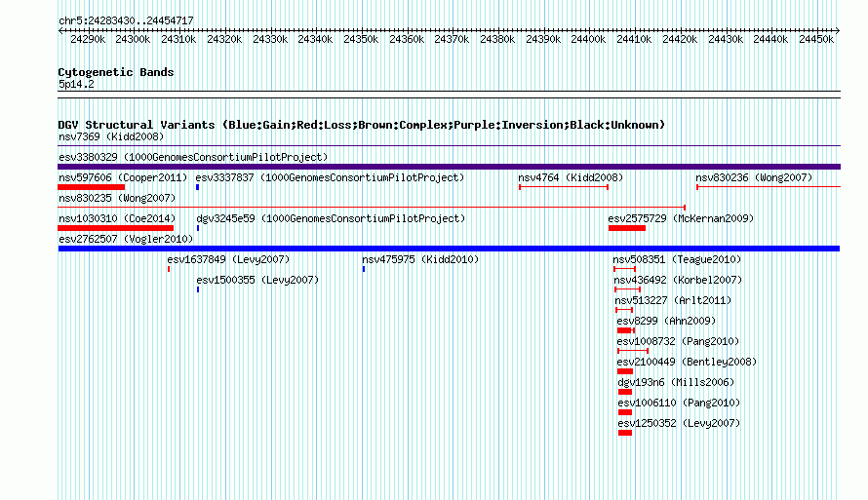
Task: Click the small blue gain mark under esv3337837
Action: click(197, 187)
